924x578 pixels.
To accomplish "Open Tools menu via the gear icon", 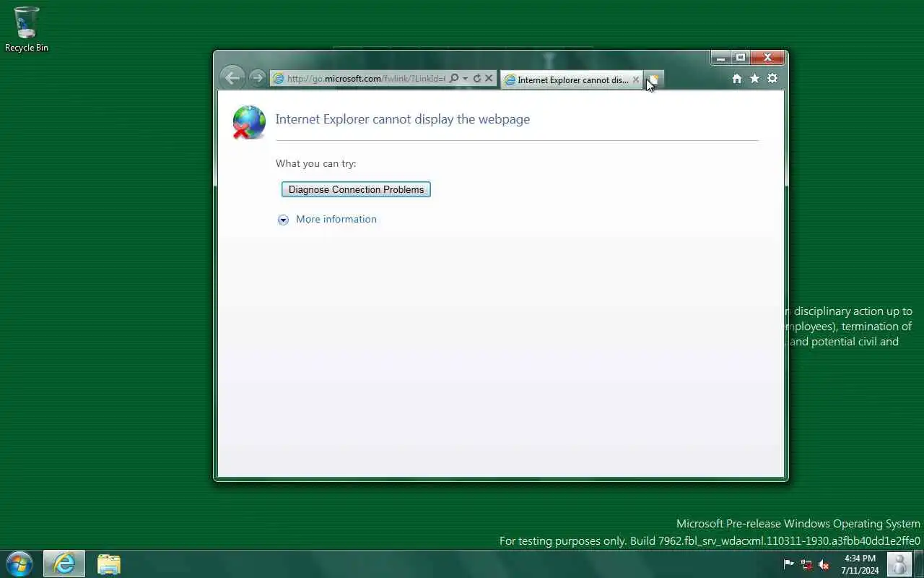I will click(x=772, y=78).
